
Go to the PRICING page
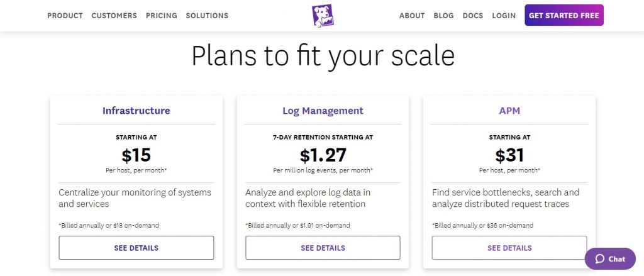[162, 16]
